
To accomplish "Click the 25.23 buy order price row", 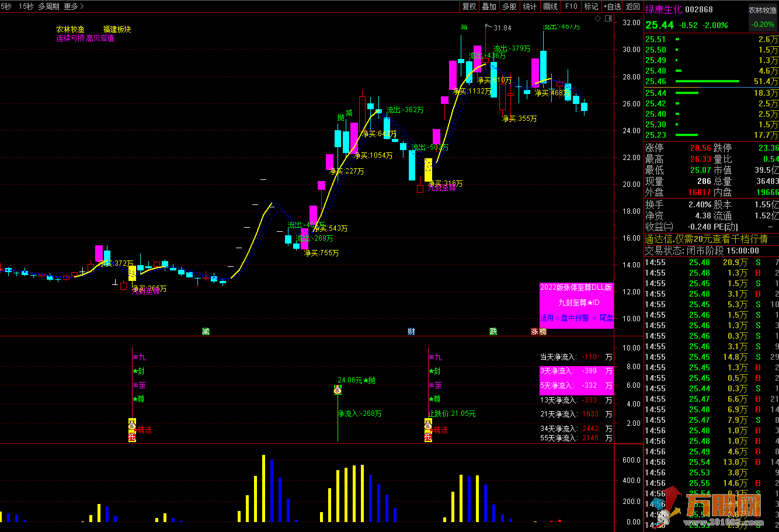I will (711, 135).
